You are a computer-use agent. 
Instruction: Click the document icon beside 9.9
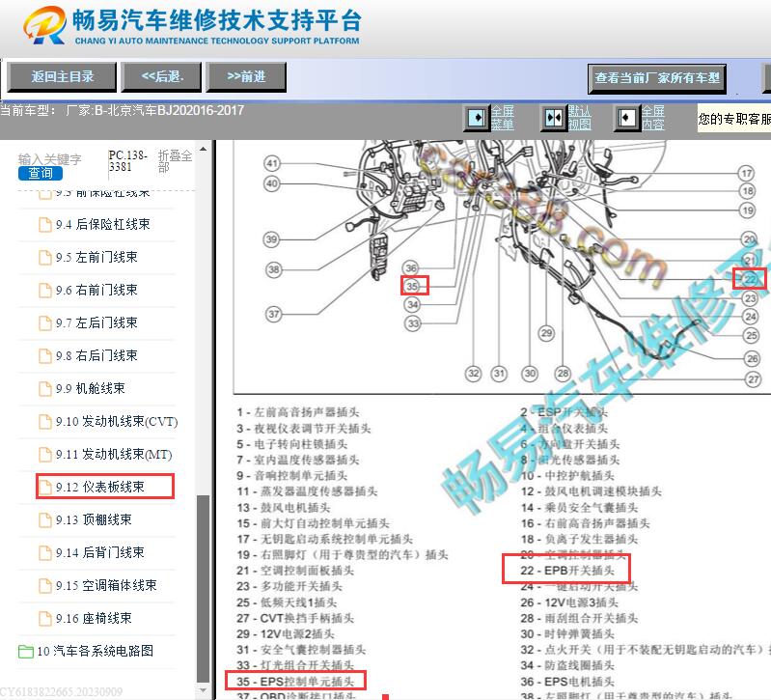point(45,389)
